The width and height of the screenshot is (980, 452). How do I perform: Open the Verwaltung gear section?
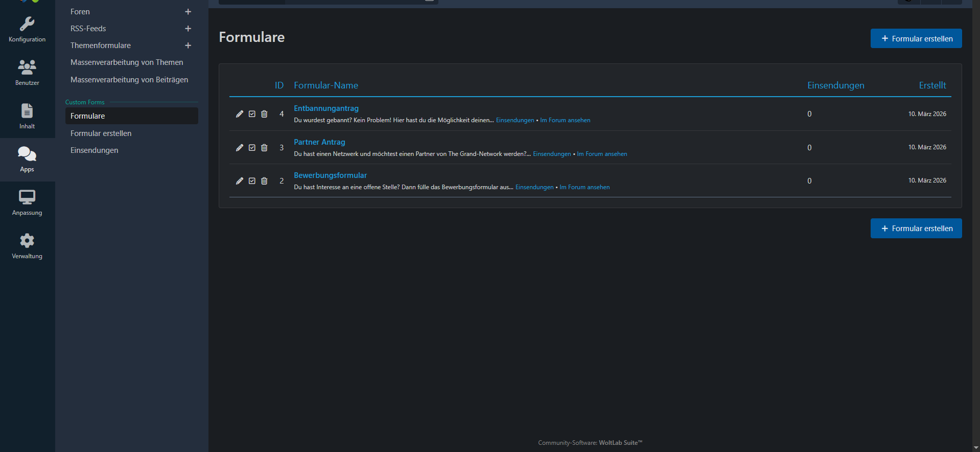coord(27,246)
